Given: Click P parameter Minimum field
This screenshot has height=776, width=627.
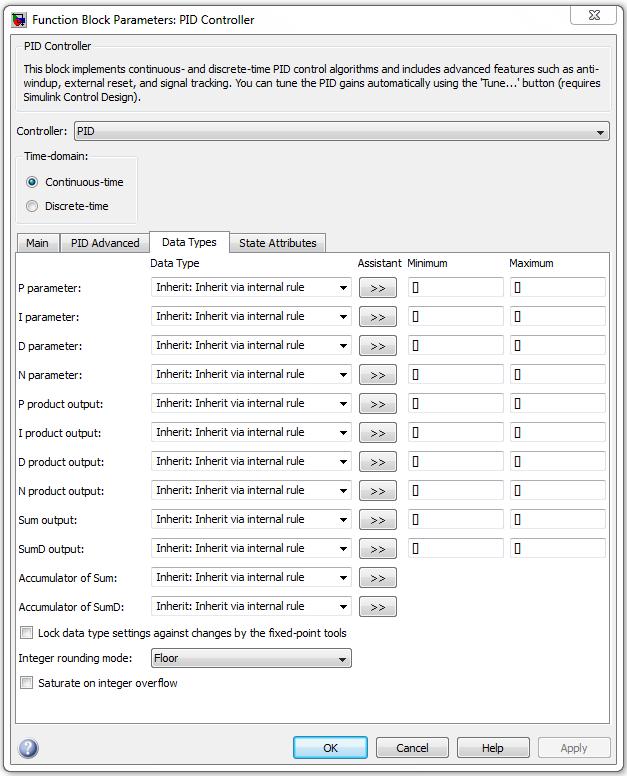Looking at the screenshot, I should [x=456, y=287].
